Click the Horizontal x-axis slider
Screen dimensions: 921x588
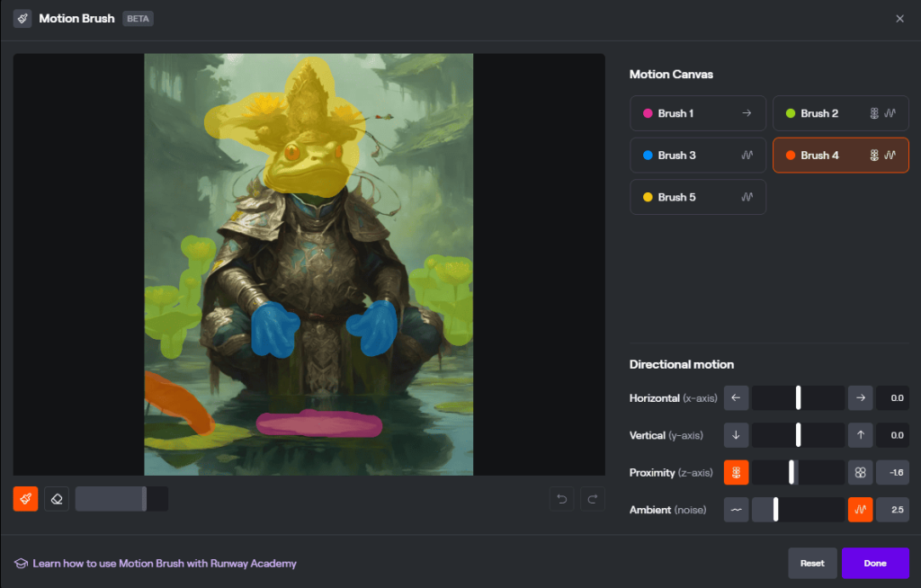point(799,397)
